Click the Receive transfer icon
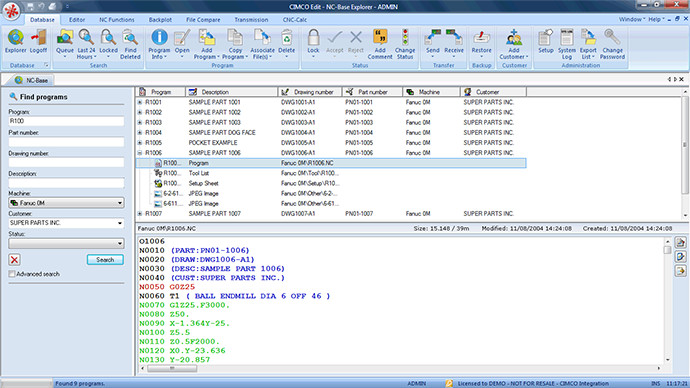690x388 pixels. click(454, 44)
